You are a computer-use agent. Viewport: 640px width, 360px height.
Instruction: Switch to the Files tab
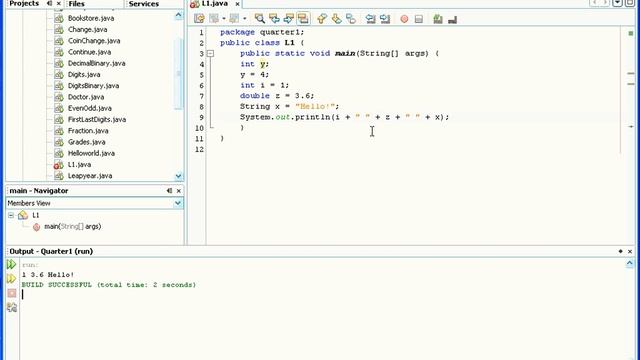coord(76,4)
